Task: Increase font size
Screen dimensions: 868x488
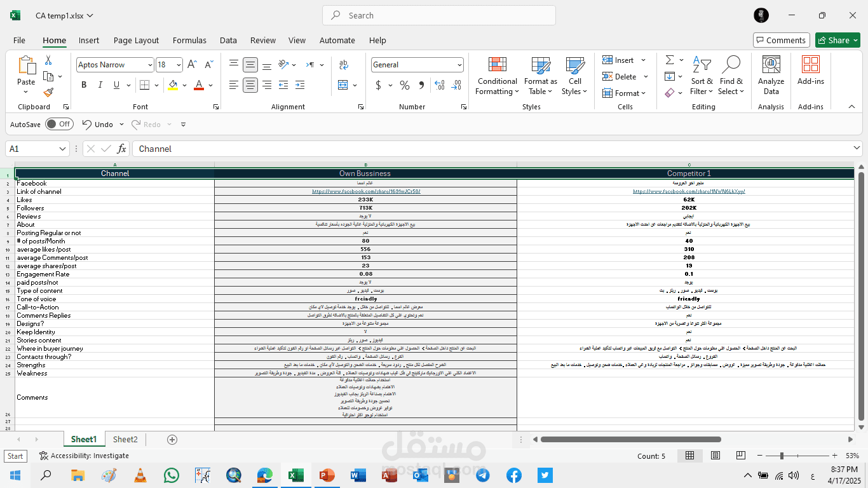Action: tap(193, 65)
